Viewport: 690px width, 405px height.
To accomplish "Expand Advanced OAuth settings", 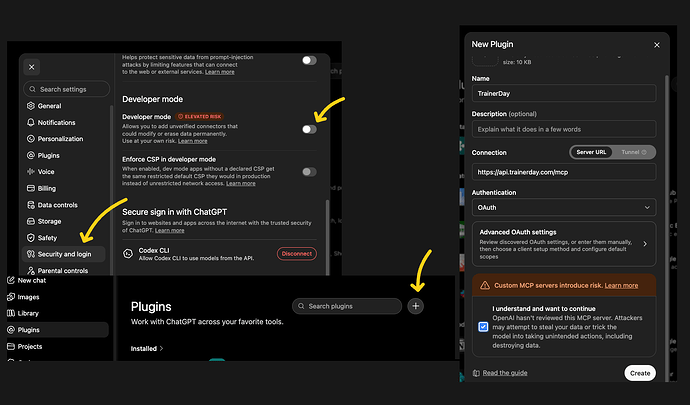I will coord(564,244).
